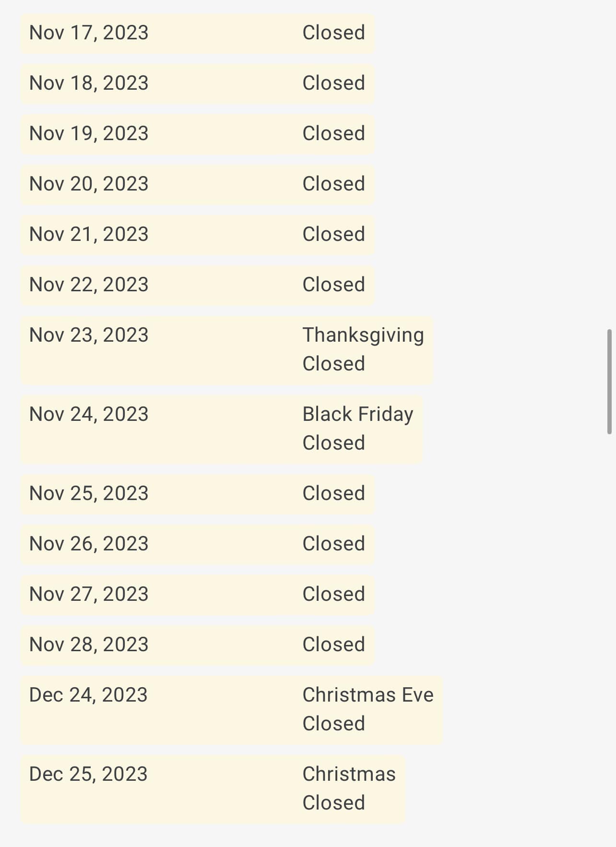Select the Nov 24, 2023 date
616x847 pixels.
tap(89, 414)
